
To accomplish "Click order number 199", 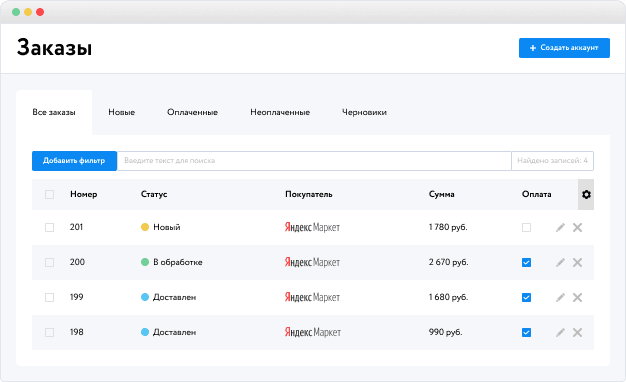I will click(x=77, y=297).
